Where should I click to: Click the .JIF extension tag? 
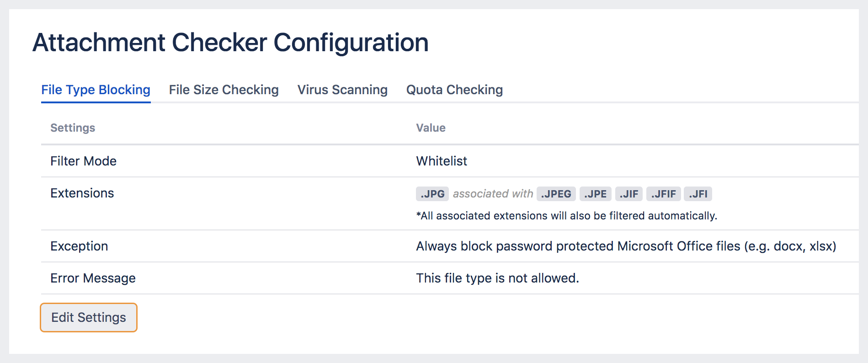[x=629, y=193]
